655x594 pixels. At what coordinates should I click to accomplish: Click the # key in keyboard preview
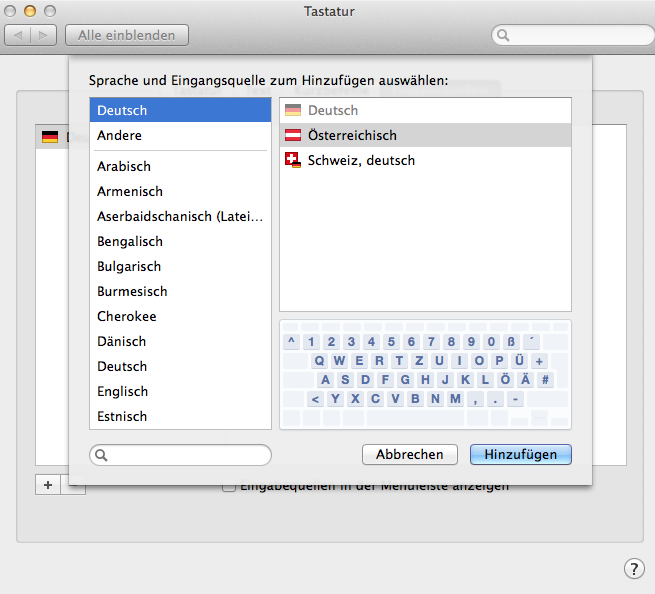click(545, 380)
